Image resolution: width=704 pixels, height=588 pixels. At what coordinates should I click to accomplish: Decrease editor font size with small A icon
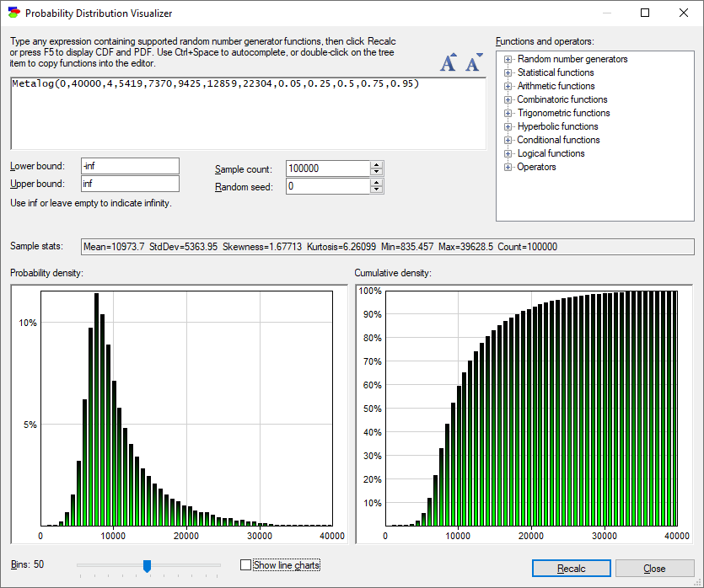(474, 62)
